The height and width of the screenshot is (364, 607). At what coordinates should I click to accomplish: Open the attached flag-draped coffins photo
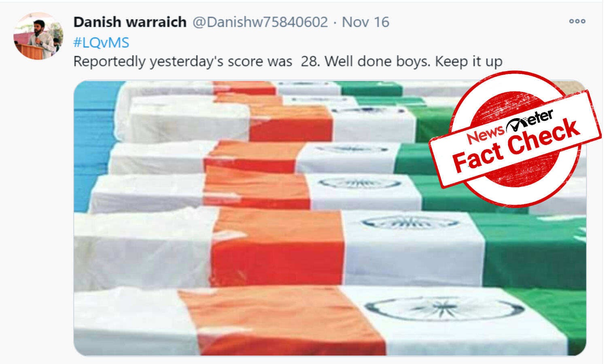(330, 218)
